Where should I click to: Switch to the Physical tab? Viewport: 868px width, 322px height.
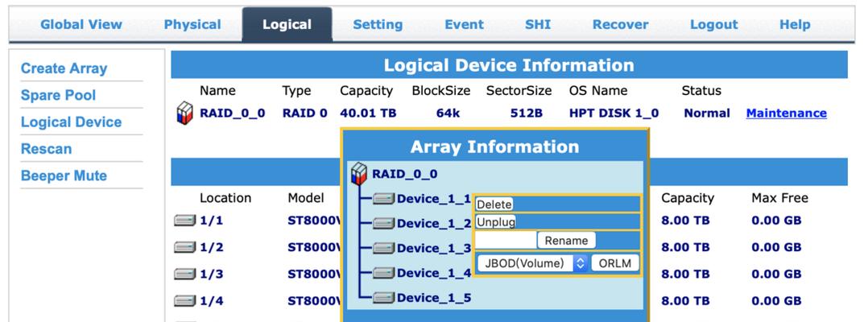(192, 24)
